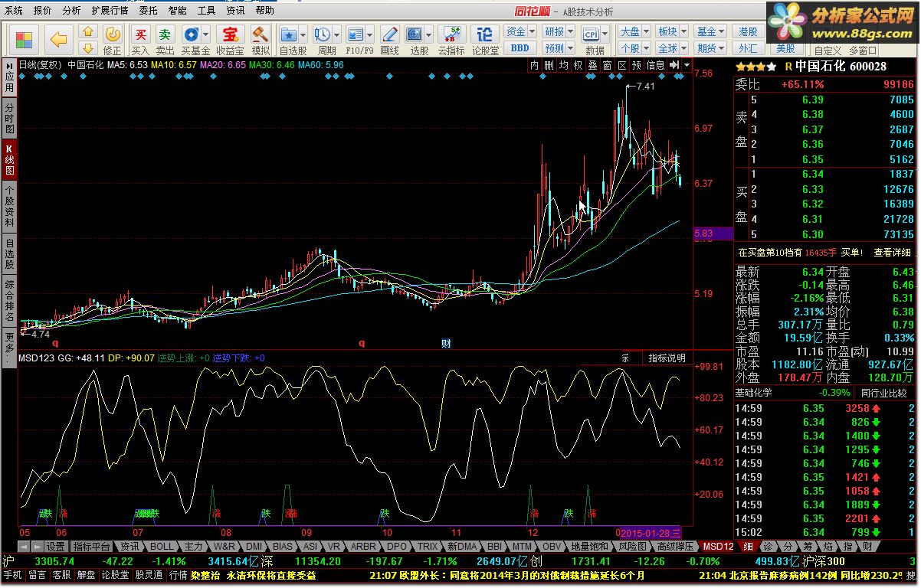Toggle the 权 adjustment option
This screenshot has height=588, width=921.
pos(578,65)
